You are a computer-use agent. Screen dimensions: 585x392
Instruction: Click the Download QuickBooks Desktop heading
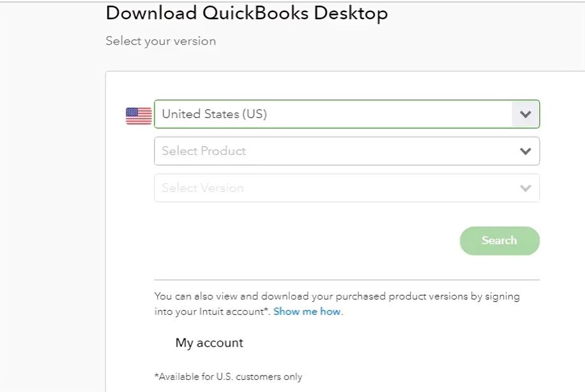247,13
